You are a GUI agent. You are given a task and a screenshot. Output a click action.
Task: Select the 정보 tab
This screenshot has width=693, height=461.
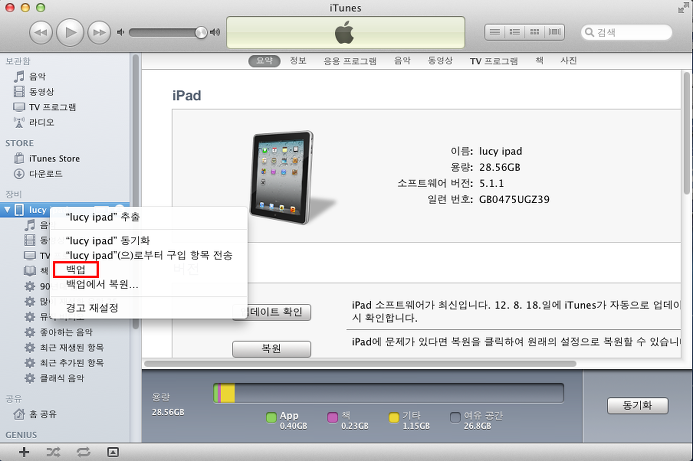click(298, 61)
